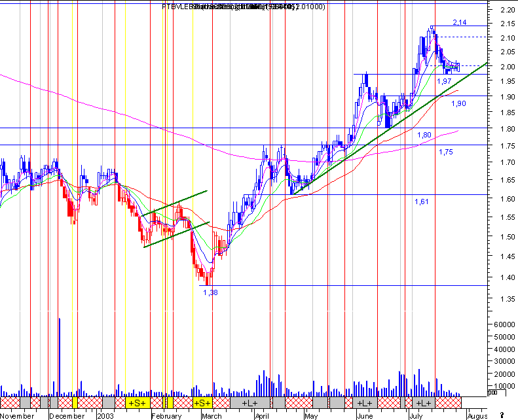Viewport: 518px width, 420px height.
Task: Click the 1,90 level annotation label
Action: click(x=458, y=103)
